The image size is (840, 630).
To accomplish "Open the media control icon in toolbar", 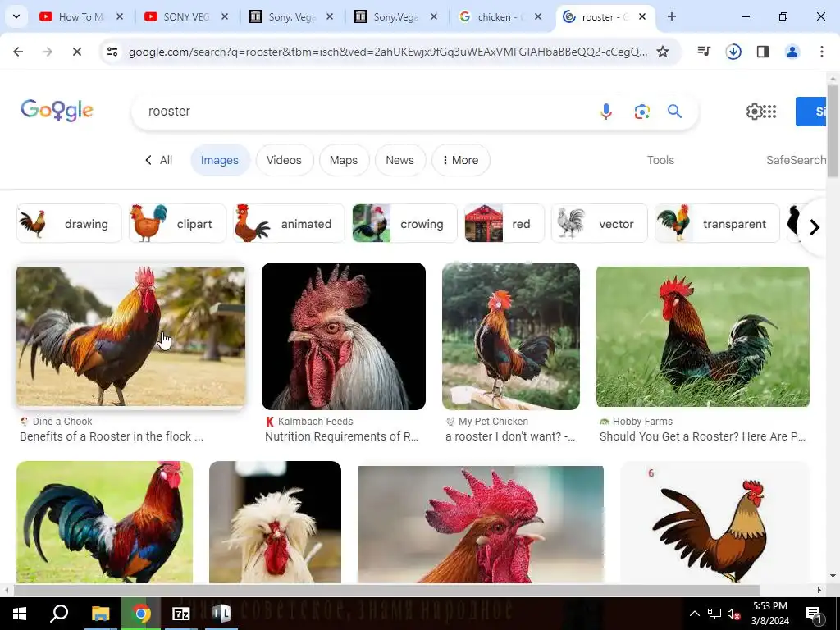I will [704, 52].
